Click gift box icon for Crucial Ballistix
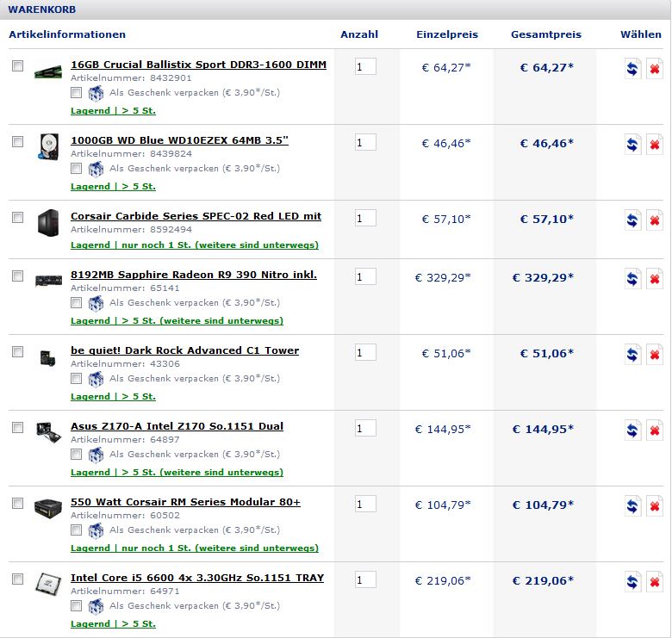Image resolution: width=672 pixels, height=638 pixels. [x=96, y=93]
